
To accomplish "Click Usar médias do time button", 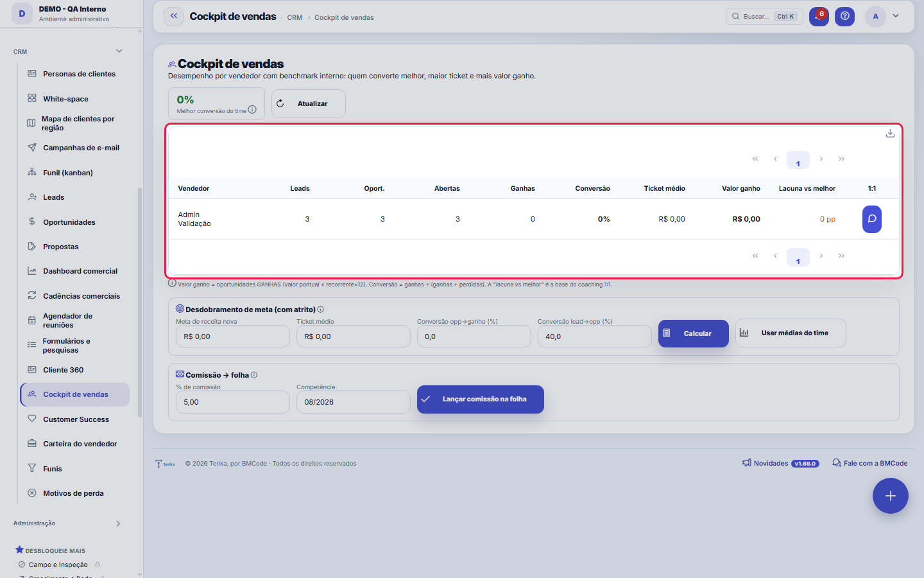I will [791, 333].
